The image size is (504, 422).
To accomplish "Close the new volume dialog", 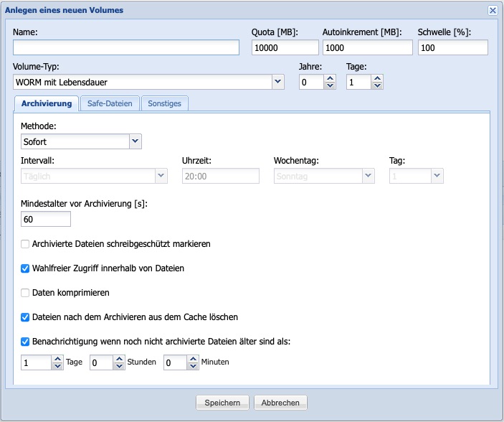I will click(x=493, y=10).
